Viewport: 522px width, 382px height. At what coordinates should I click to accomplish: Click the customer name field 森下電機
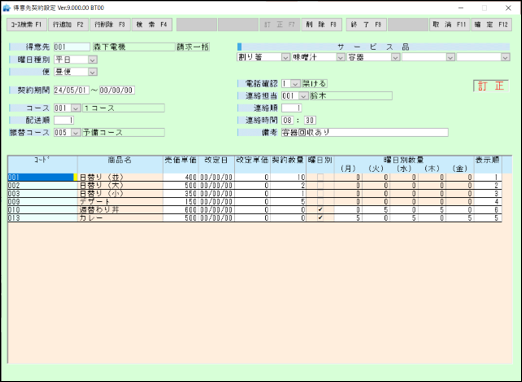134,47
